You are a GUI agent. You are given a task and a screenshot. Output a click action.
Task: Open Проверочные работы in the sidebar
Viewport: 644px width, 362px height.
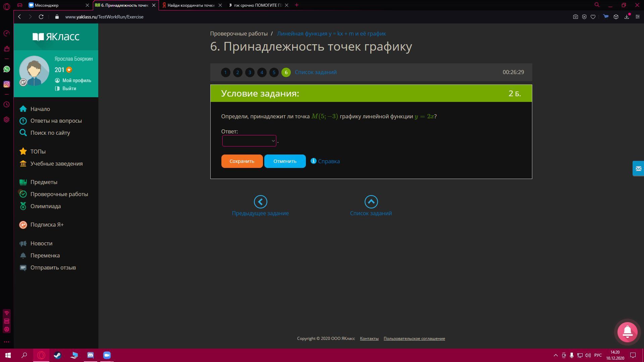tap(59, 194)
